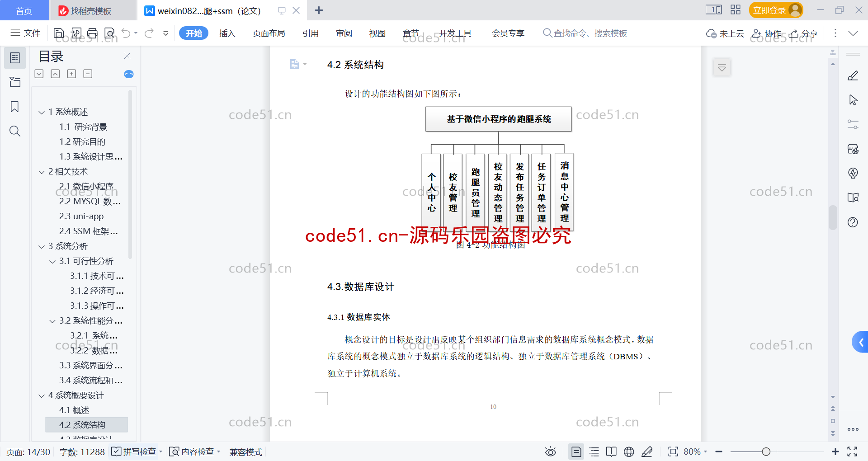Click the 未上云 cloud status button
The image size is (868, 461).
coord(725,33)
